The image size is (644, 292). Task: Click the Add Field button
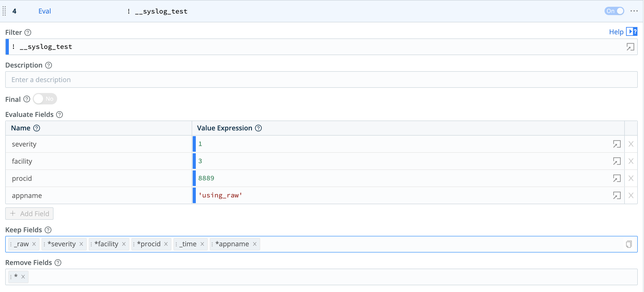coord(29,213)
